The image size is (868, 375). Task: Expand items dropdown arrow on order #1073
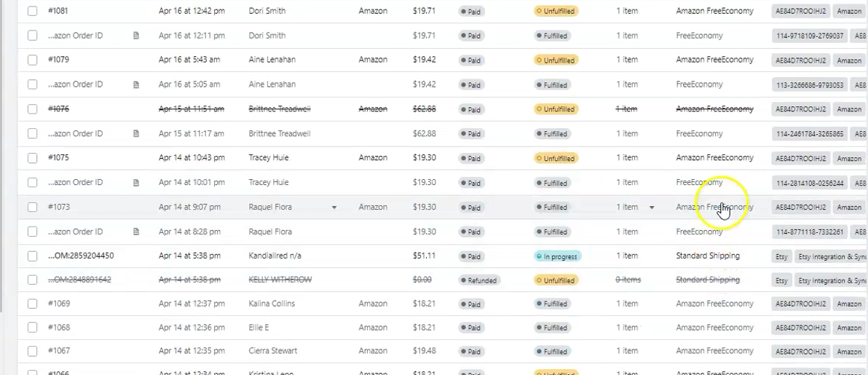point(652,208)
